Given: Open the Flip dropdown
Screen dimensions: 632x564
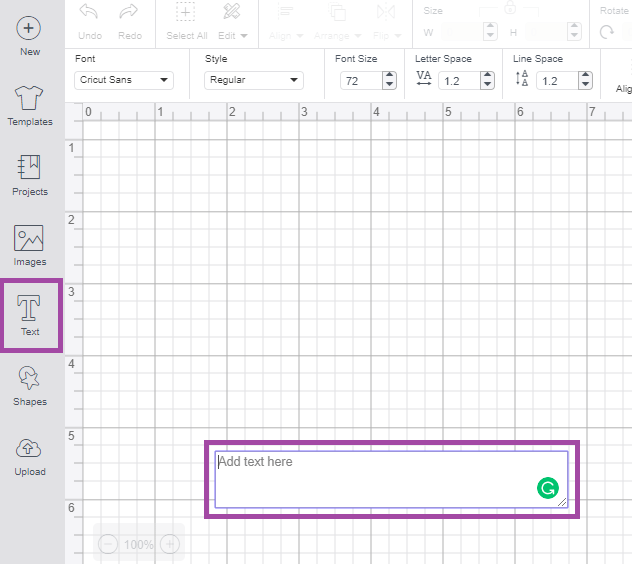Looking at the screenshot, I should point(387,22).
